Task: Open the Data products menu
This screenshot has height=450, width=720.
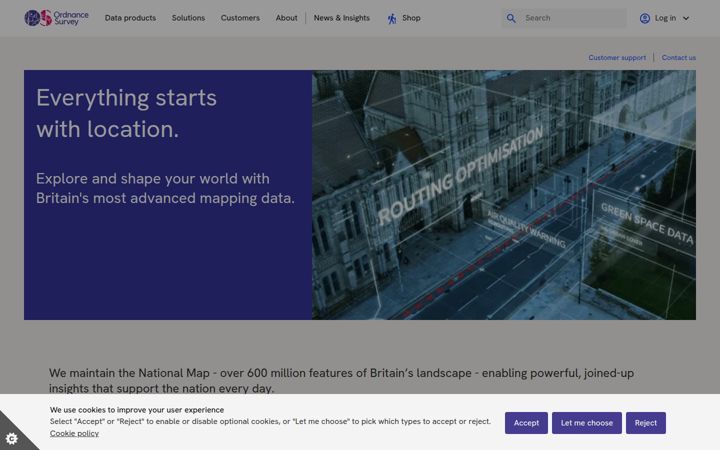Action: pyautogui.click(x=130, y=18)
